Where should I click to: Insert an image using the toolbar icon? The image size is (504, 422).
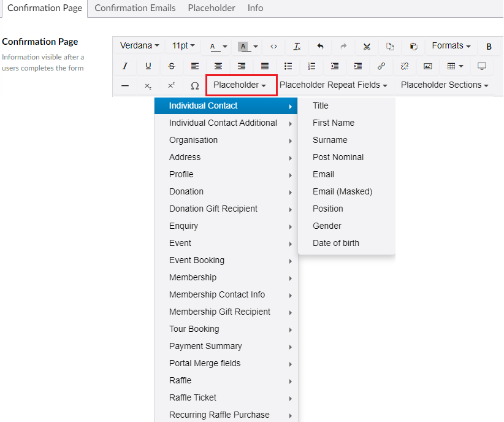(428, 66)
